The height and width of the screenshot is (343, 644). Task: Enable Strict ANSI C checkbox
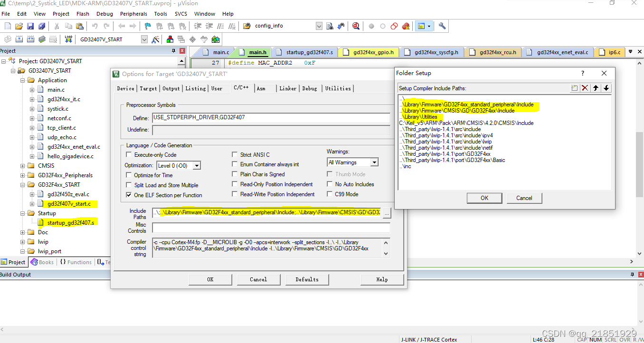[x=235, y=154]
